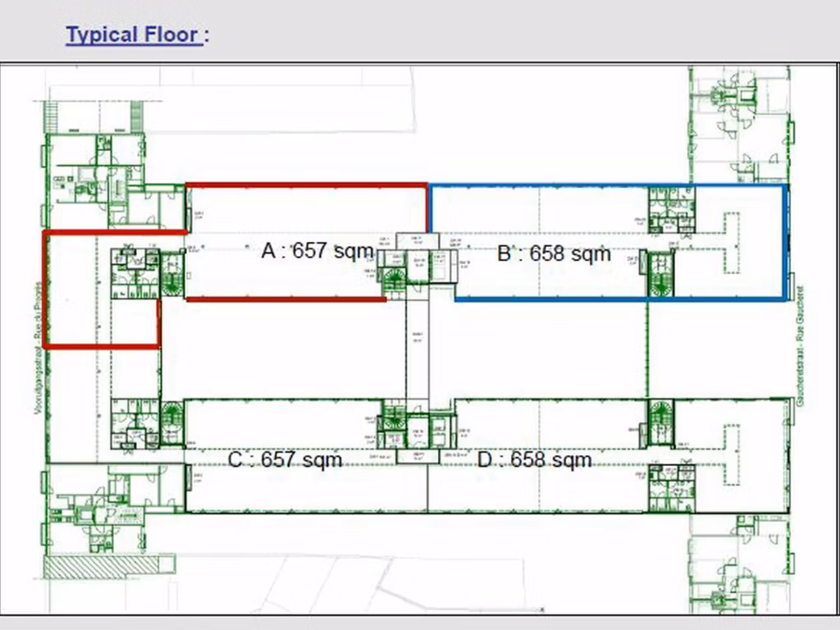Screen dimensions: 840x630
Task: Click the spiral staircase in unit B
Action: click(660, 274)
